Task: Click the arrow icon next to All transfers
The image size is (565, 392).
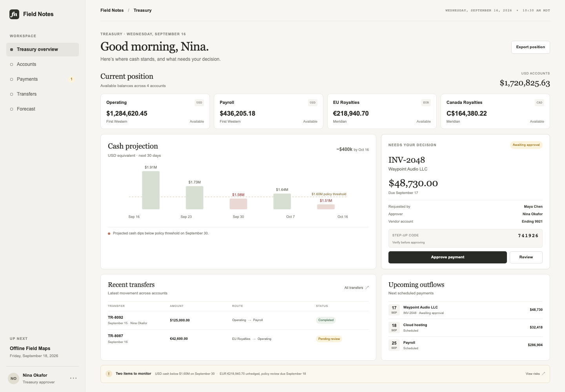Action: tap(367, 288)
